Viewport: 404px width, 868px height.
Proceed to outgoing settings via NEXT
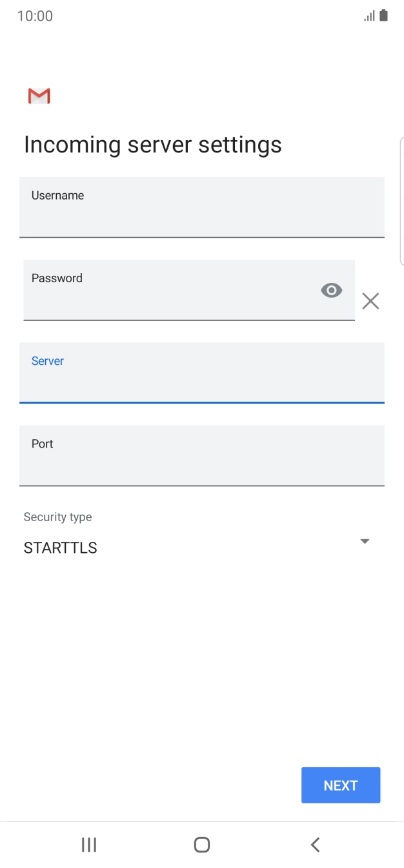tap(341, 785)
